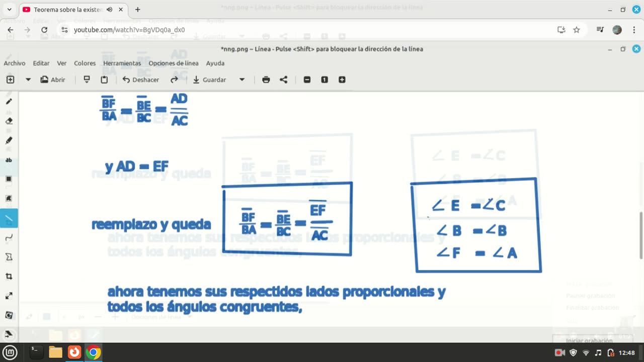Select the Shape tool
The width and height of the screenshot is (644, 362).
9,257
